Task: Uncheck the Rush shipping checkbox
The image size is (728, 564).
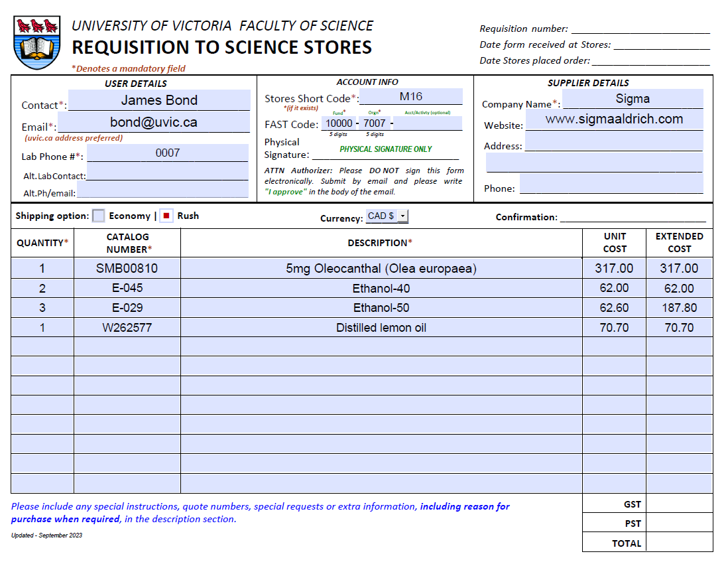Action: [166, 216]
